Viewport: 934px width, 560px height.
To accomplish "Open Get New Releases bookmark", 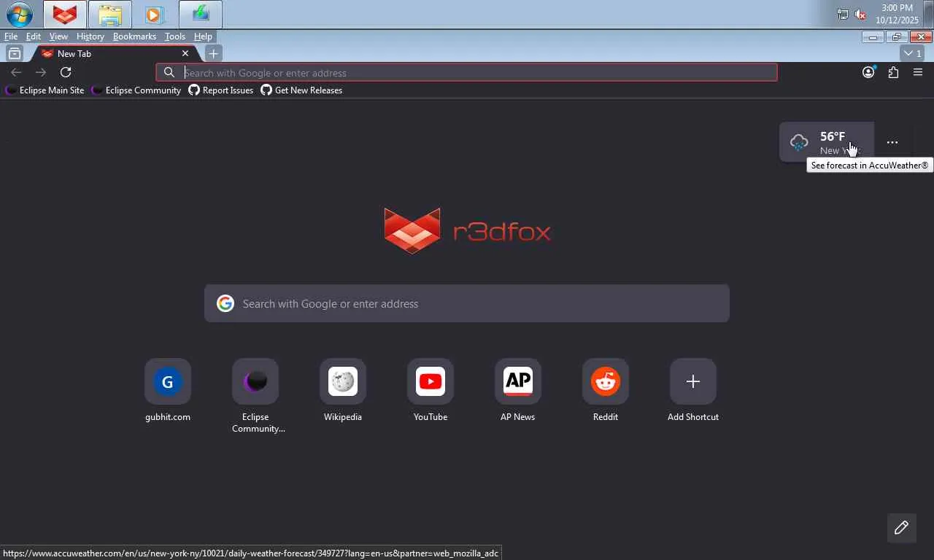I will click(301, 90).
